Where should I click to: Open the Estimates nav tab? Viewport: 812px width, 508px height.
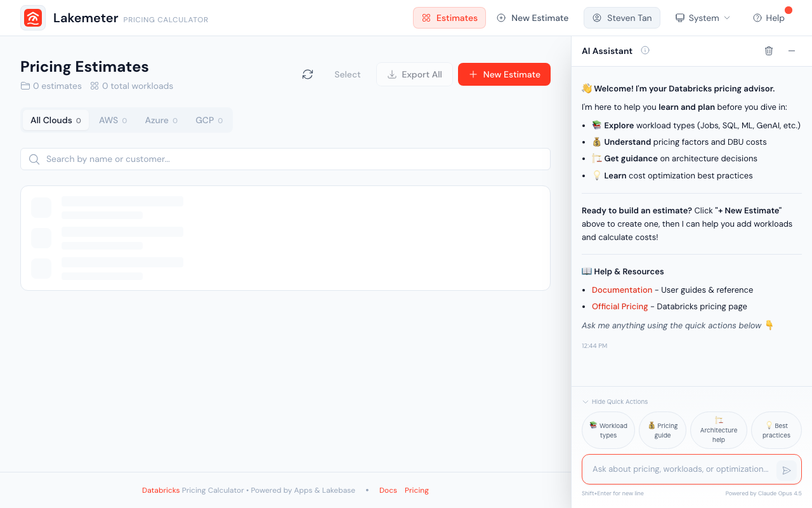click(x=449, y=18)
